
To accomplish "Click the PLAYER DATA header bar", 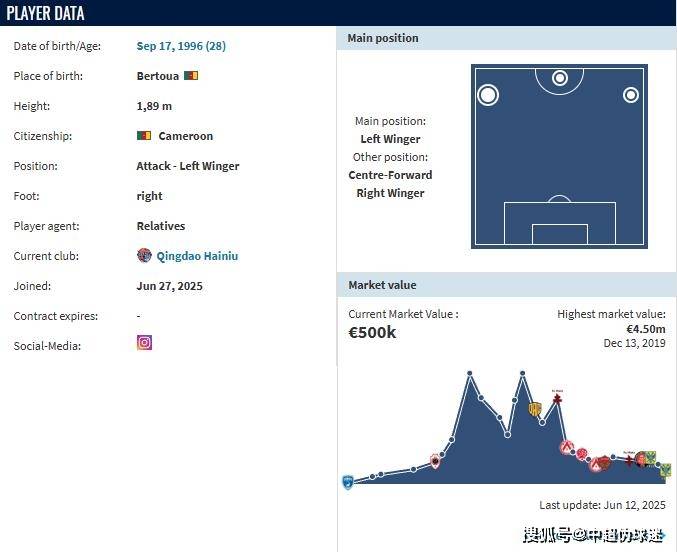I will coord(45,13).
